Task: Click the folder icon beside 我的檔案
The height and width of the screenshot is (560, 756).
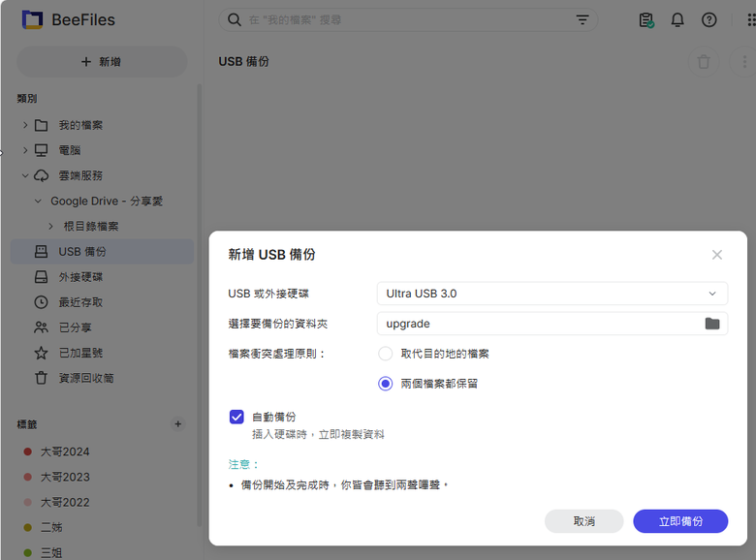Action: coord(42,125)
